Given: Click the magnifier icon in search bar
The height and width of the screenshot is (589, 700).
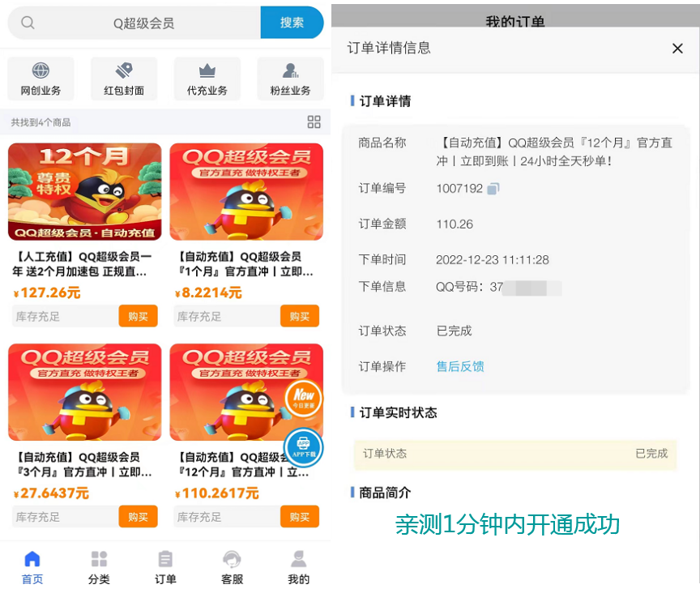Looking at the screenshot, I should [28, 23].
